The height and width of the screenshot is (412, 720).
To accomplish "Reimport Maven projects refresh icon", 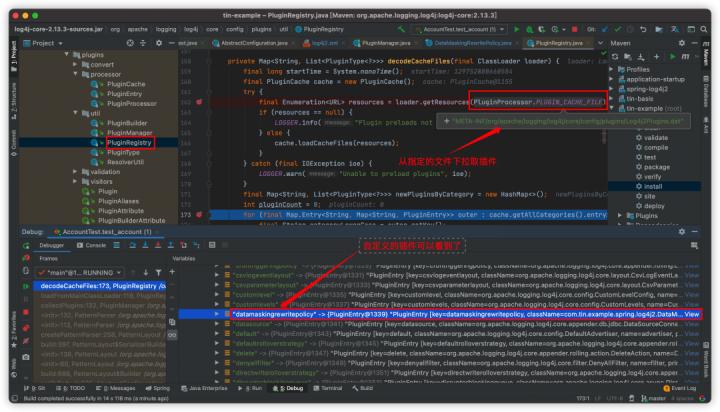I will (615, 56).
